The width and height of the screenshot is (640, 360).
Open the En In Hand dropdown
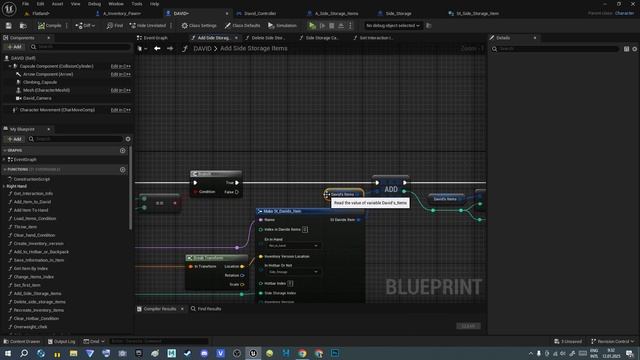(293, 246)
